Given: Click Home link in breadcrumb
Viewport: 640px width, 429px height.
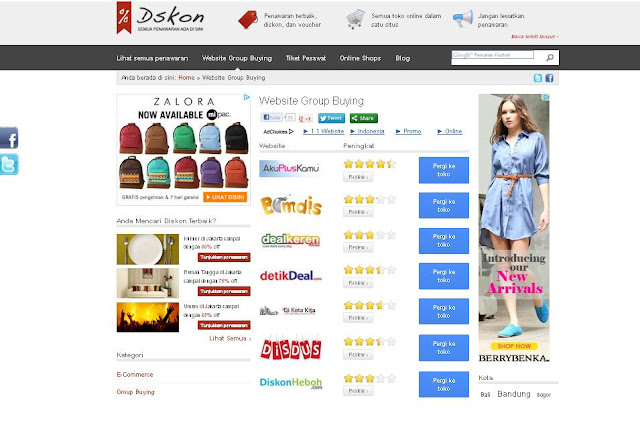Looking at the screenshot, I should pos(187,78).
